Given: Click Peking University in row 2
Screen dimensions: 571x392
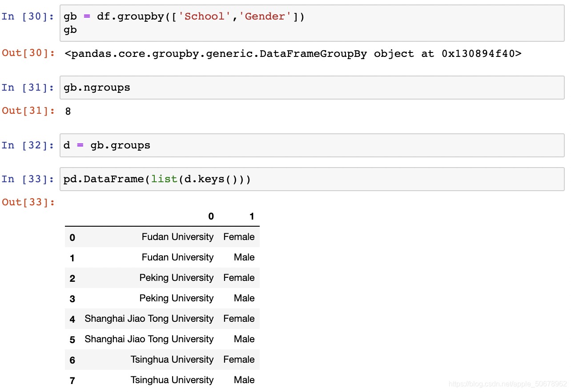Looking at the screenshot, I should (177, 278).
